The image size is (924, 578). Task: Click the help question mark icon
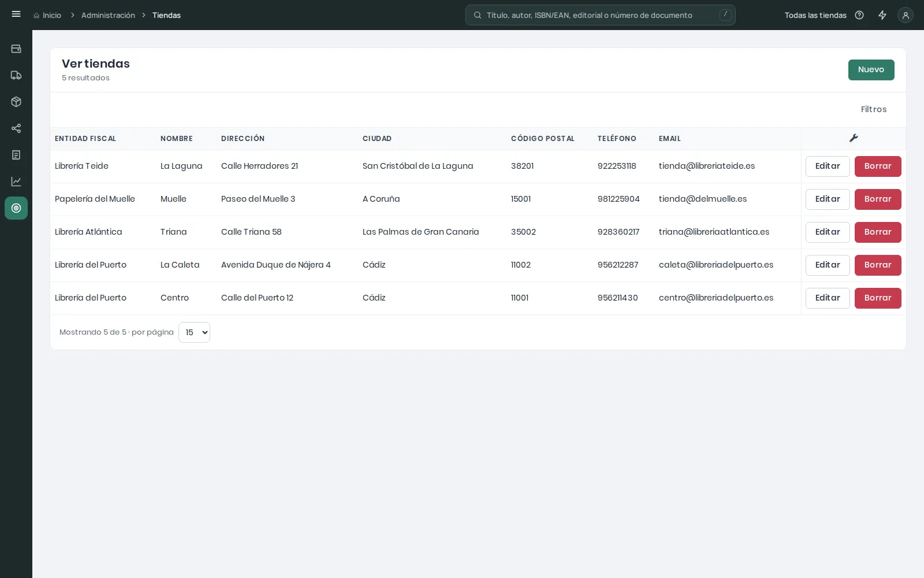859,16
